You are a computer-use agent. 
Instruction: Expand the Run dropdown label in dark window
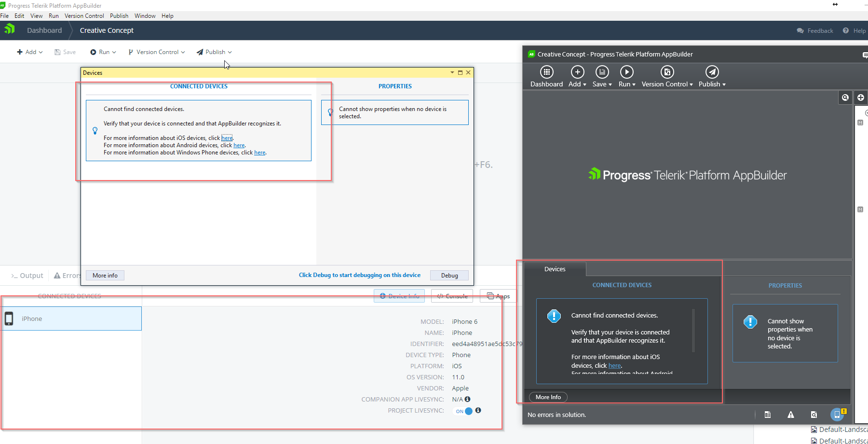(627, 84)
